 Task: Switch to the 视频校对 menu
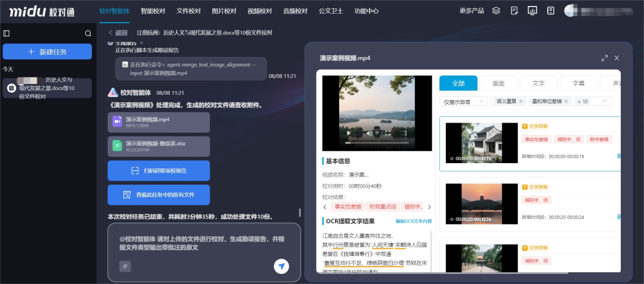[259, 11]
